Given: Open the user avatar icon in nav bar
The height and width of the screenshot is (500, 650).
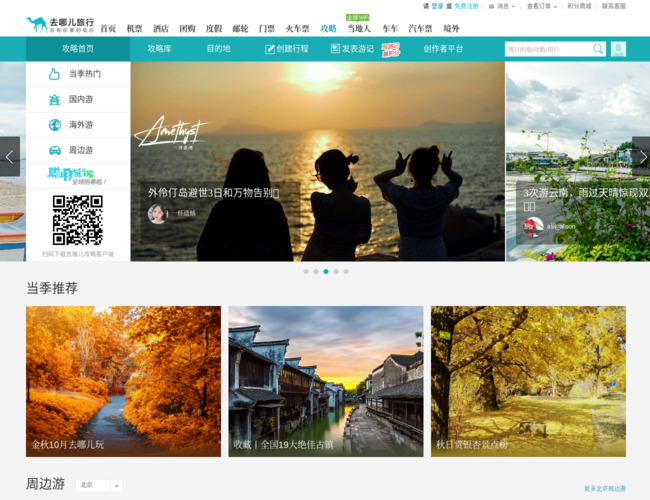Looking at the screenshot, I should click(x=618, y=49).
